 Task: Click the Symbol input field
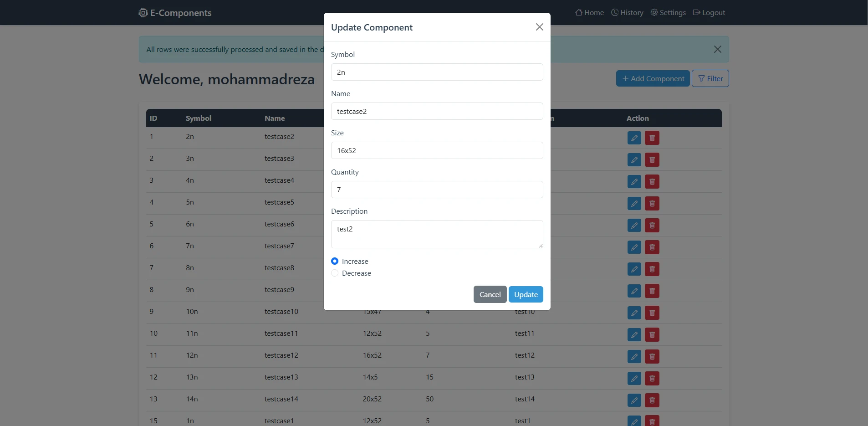(x=437, y=72)
